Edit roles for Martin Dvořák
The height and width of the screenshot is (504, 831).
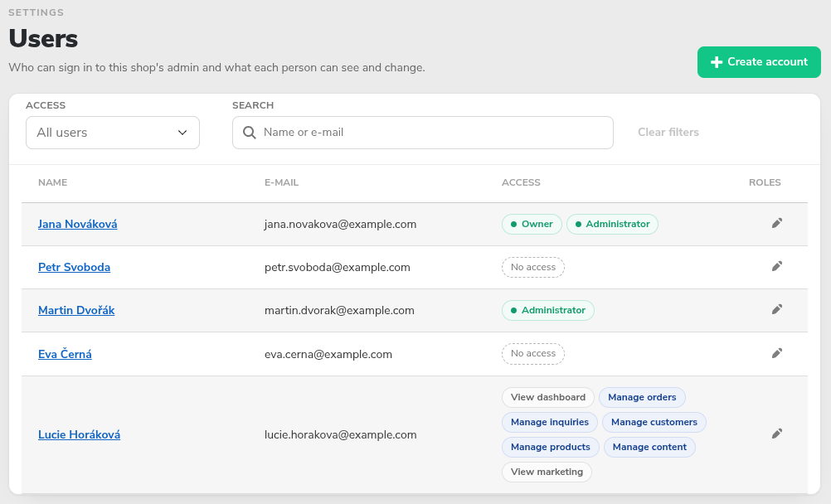point(777,309)
